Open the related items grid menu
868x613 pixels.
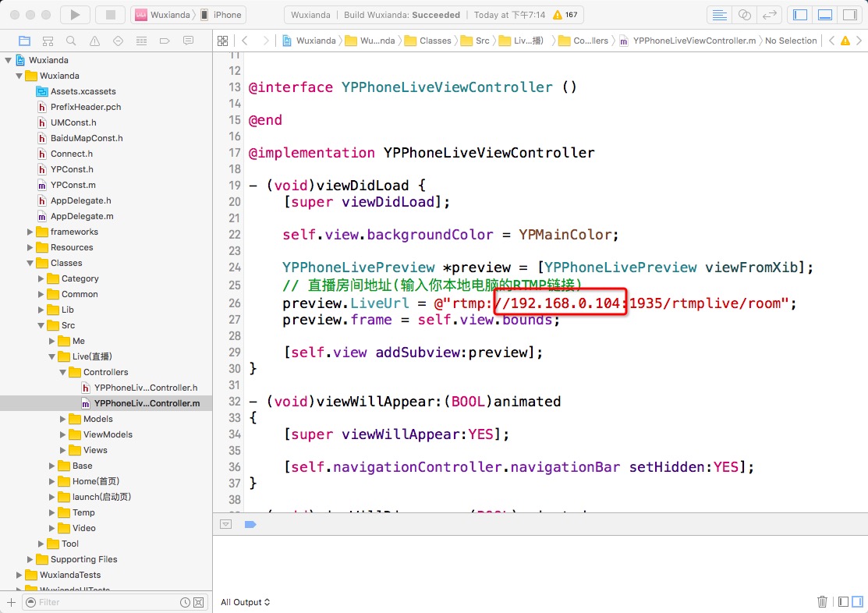coord(222,41)
